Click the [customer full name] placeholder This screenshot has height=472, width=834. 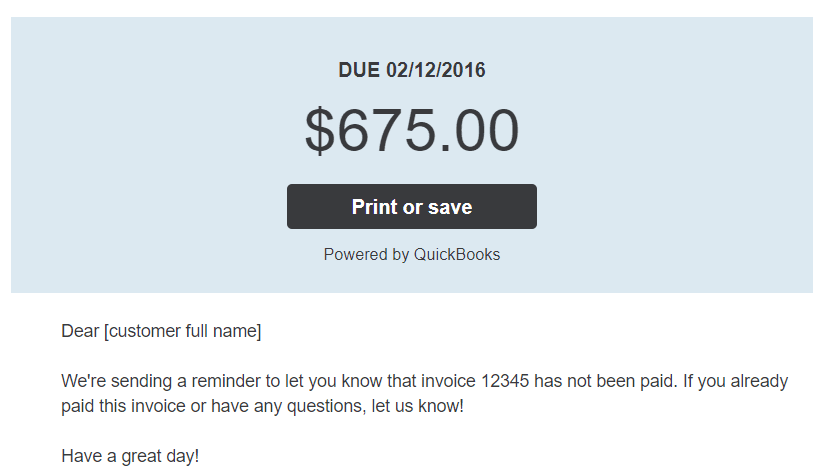[182, 331]
